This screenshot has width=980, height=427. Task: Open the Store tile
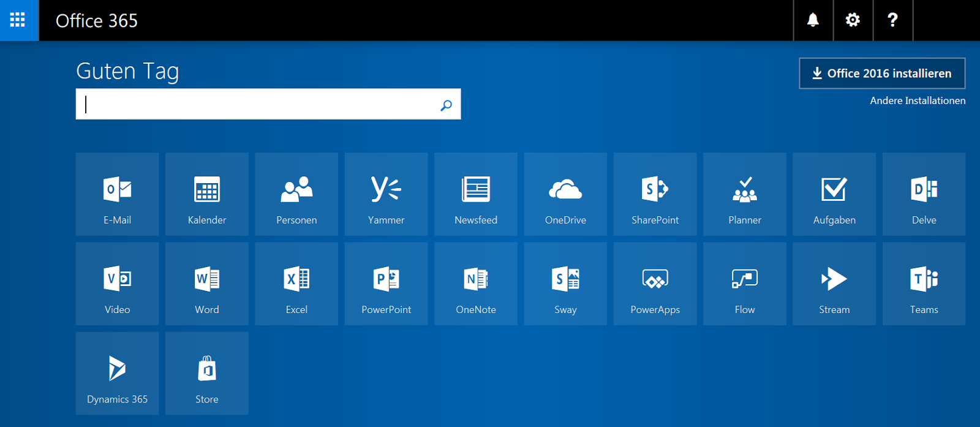207,373
